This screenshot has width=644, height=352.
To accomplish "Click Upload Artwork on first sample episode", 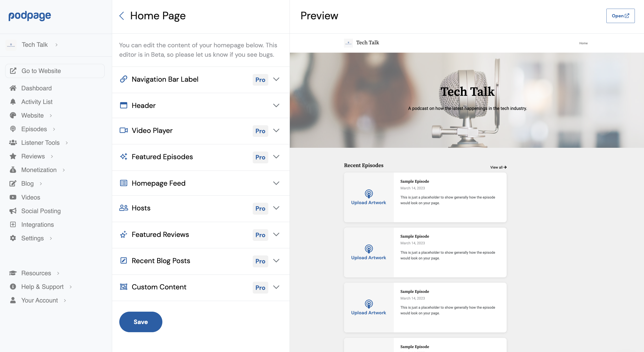I will pos(369,197).
